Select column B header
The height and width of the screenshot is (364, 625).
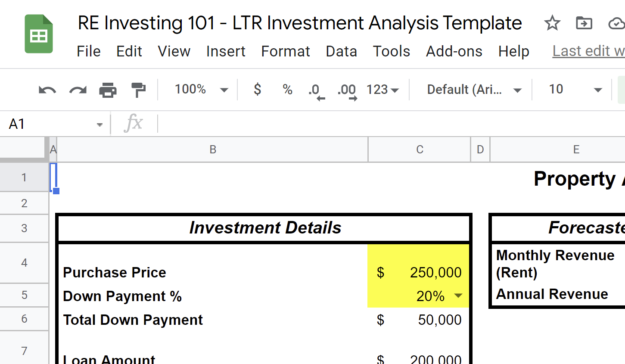[213, 149]
